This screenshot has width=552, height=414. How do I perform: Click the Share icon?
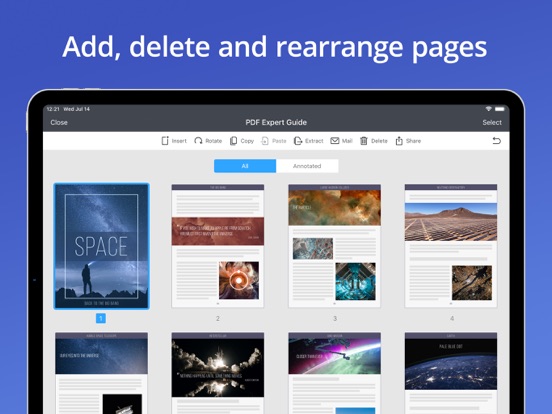pyautogui.click(x=399, y=141)
